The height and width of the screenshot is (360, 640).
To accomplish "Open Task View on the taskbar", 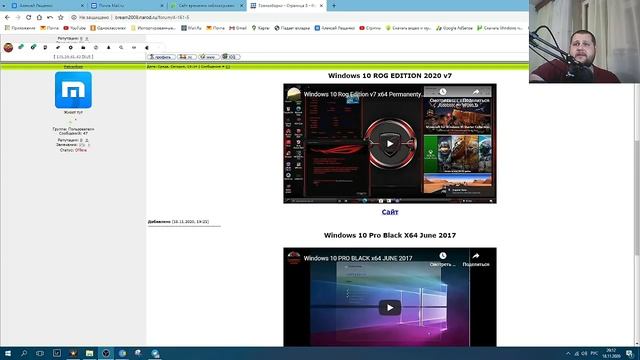I will 40,353.
